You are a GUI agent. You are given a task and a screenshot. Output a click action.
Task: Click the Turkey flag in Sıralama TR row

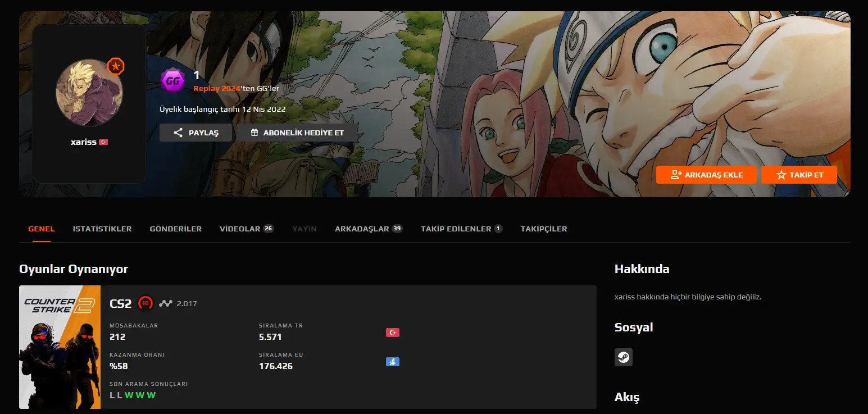point(393,333)
